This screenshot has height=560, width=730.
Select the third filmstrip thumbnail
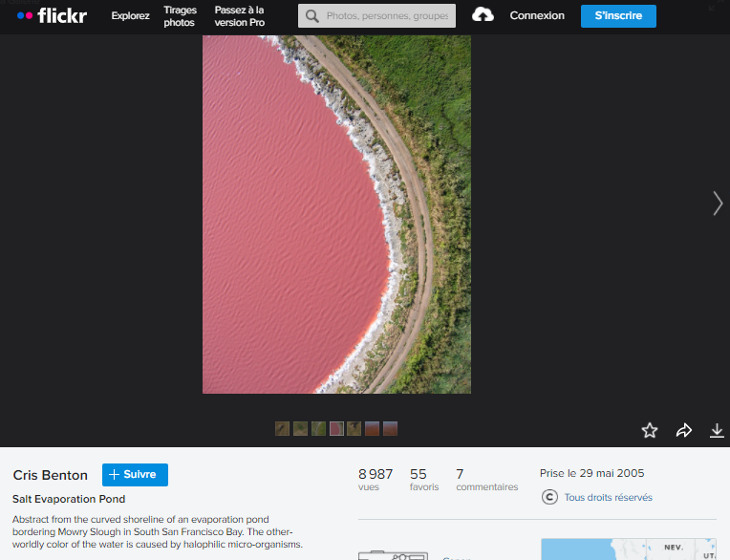click(318, 428)
